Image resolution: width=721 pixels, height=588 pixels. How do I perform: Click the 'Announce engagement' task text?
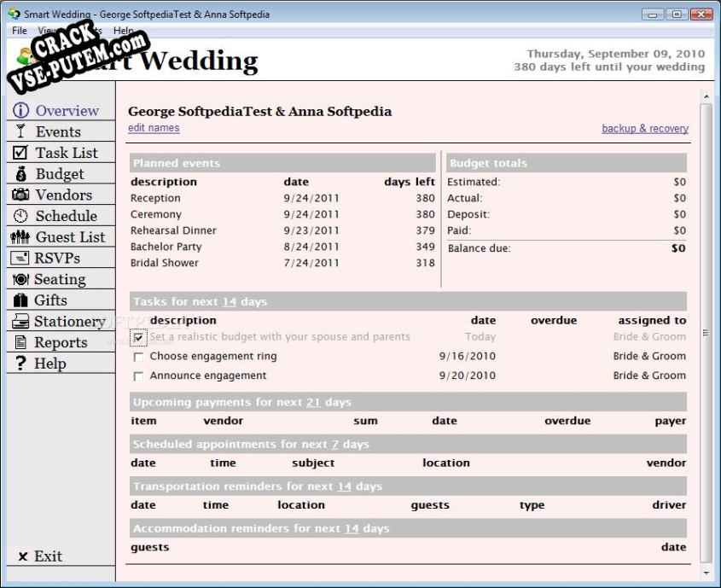coord(208,376)
